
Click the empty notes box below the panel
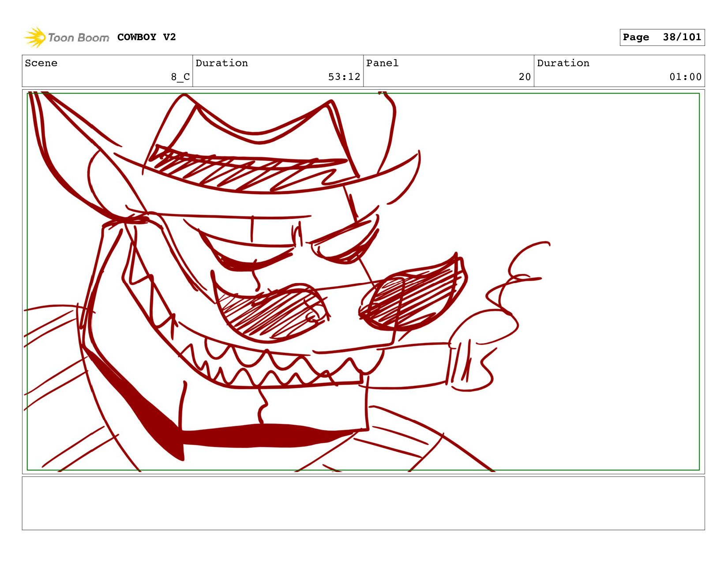point(363,503)
